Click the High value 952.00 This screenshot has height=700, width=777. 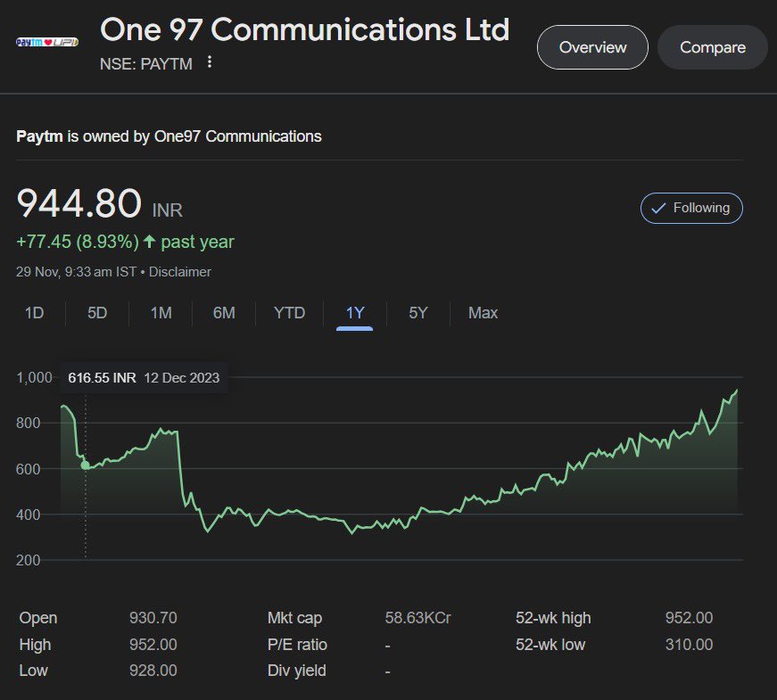click(153, 645)
